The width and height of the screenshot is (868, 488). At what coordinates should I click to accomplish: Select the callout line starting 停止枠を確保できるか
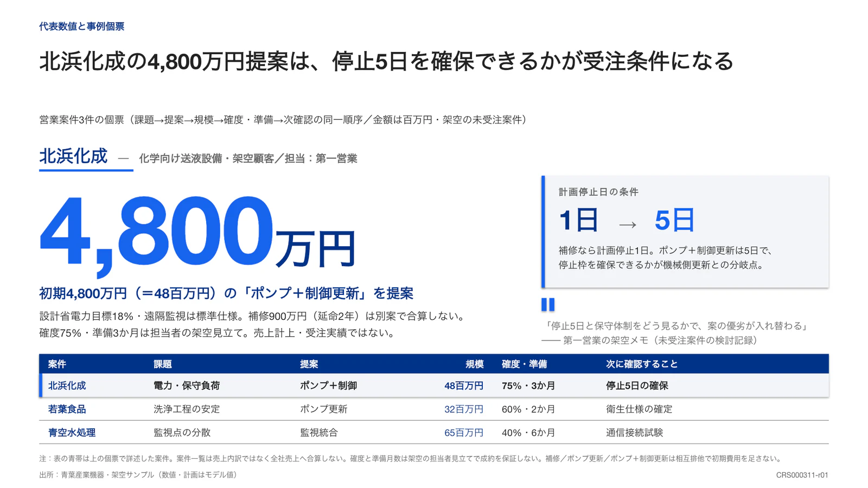pos(662,265)
